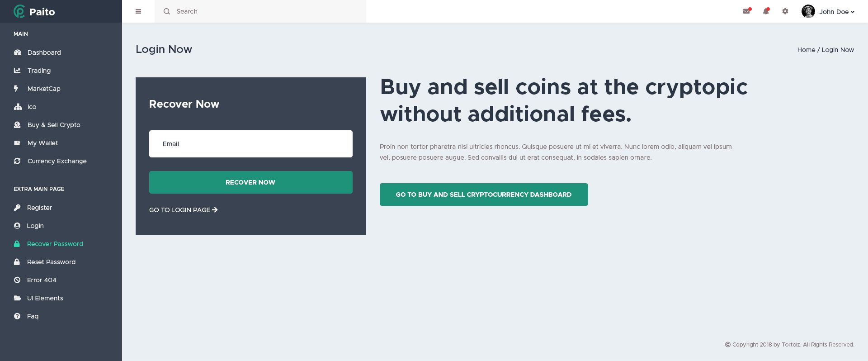Click the Error 404 ban icon
This screenshot has height=361, width=868.
17,280
